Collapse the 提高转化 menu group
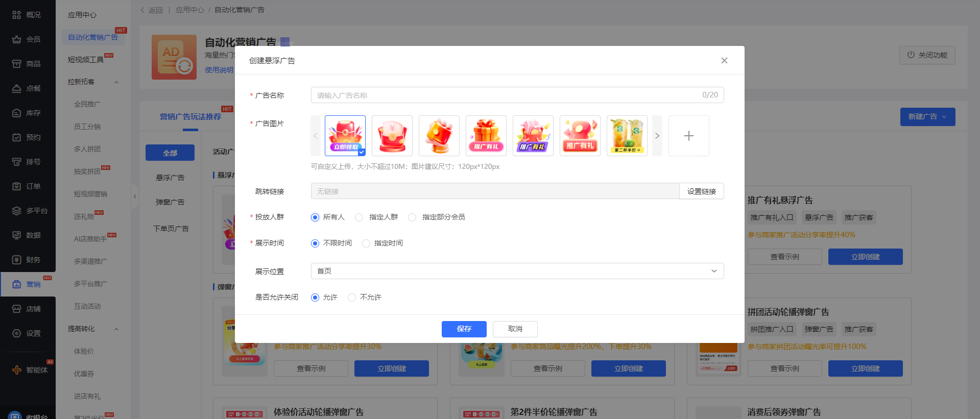 [116, 329]
